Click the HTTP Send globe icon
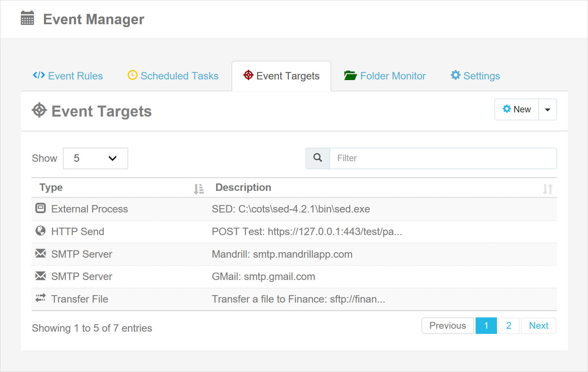This screenshot has height=372, width=588. click(40, 231)
